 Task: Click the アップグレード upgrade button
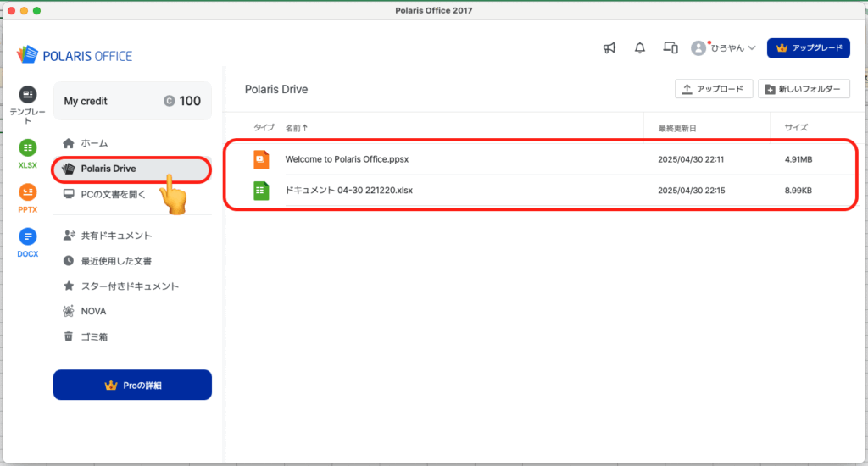click(808, 48)
